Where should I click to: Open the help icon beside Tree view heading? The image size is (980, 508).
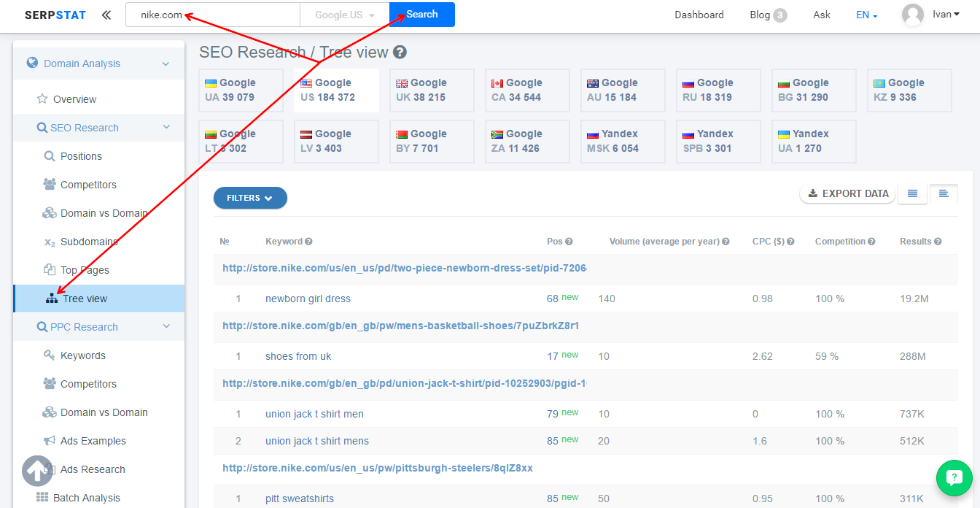(x=400, y=53)
